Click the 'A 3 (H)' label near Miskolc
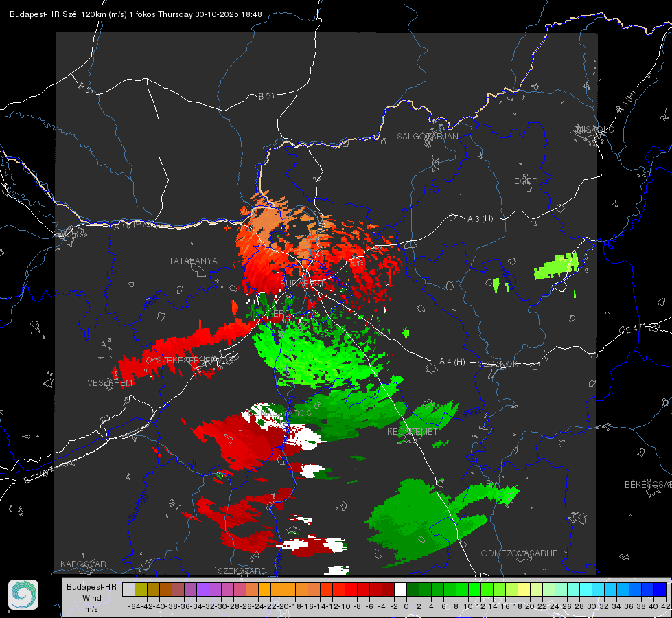The width and height of the screenshot is (672, 618). click(x=627, y=102)
